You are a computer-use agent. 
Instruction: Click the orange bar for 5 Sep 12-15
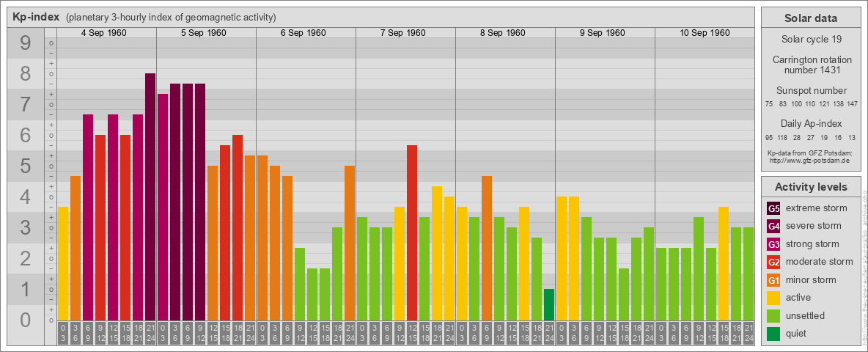coord(213,243)
